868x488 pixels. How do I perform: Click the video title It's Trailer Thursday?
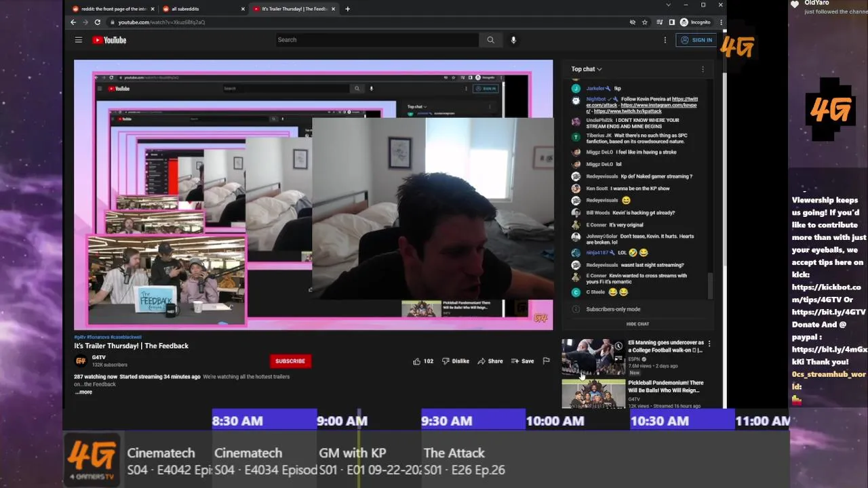[131, 346]
